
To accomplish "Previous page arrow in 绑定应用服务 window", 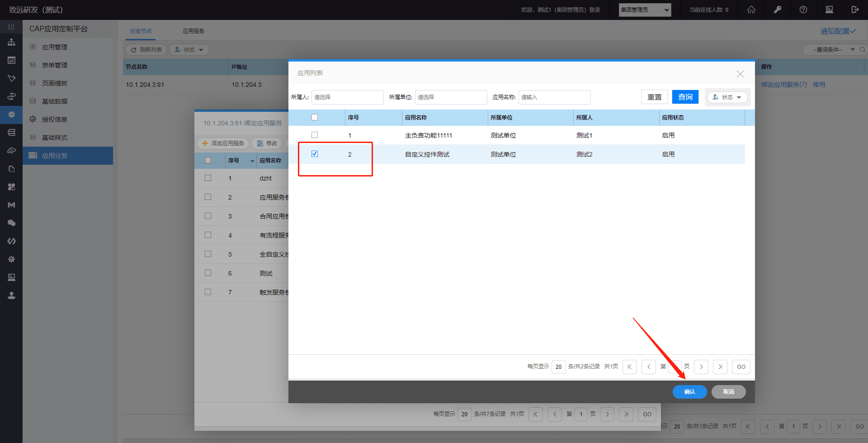I will pyautogui.click(x=555, y=414).
